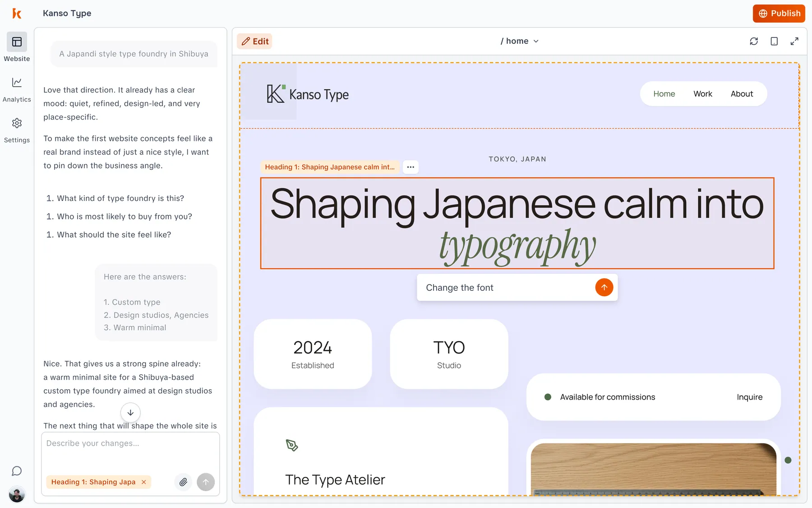Focus the Describe your changes field
The height and width of the screenshot is (508, 812).
pos(130,452)
